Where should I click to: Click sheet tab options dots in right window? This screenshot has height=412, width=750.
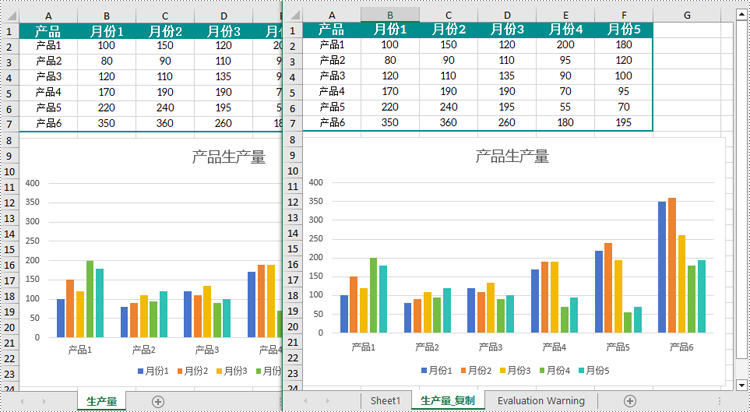click(720, 401)
